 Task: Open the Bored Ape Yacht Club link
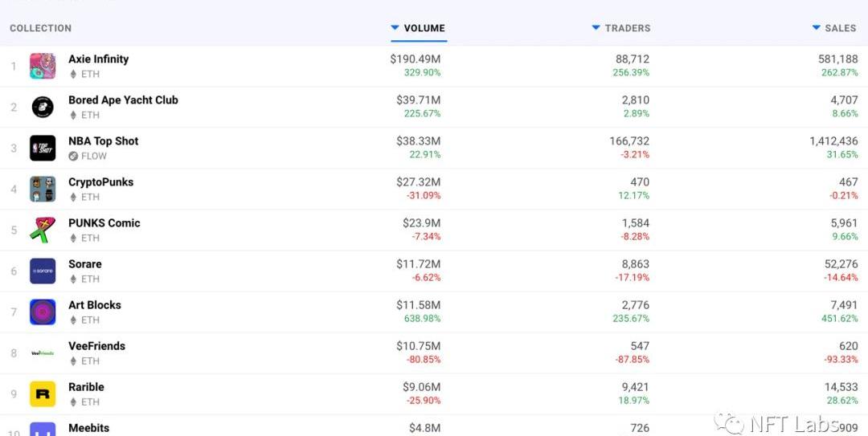coord(123,100)
